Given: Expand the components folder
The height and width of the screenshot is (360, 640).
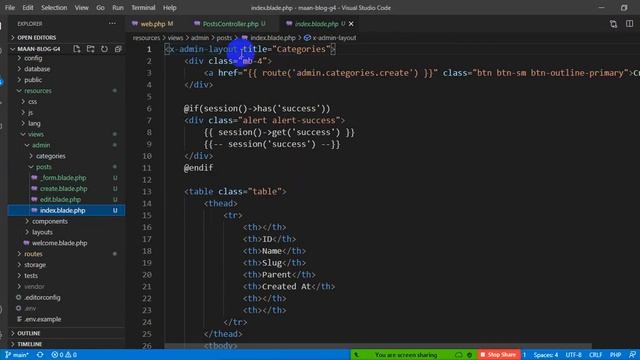Looking at the screenshot, I should pos(49,221).
